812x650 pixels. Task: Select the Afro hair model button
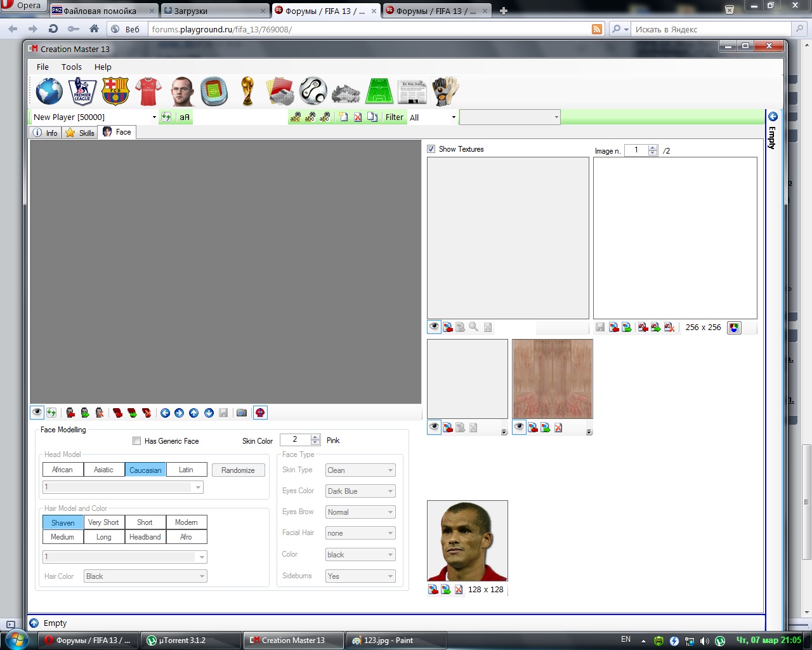[x=186, y=537]
